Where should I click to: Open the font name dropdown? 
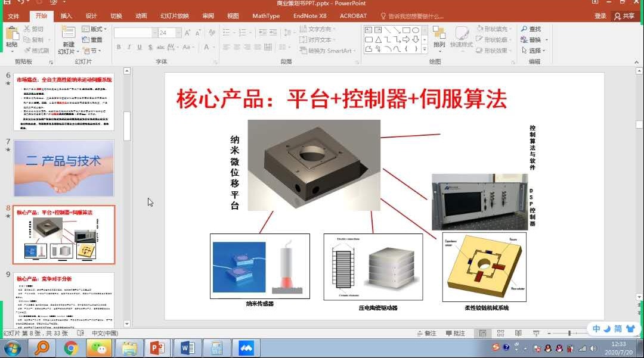pyautogui.click(x=155, y=33)
